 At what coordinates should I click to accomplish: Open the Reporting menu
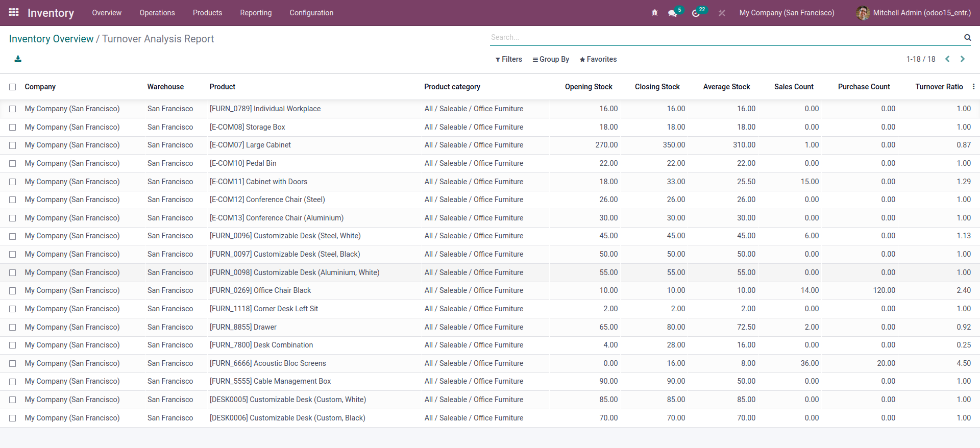(256, 13)
